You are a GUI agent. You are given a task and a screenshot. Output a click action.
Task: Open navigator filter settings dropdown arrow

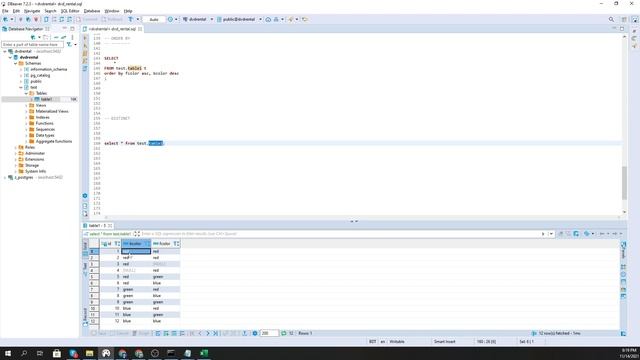coord(76,44)
